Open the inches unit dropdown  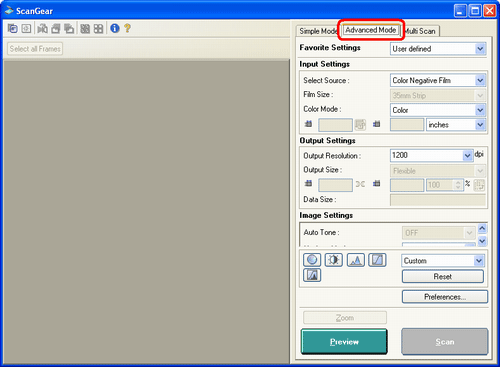click(x=456, y=125)
